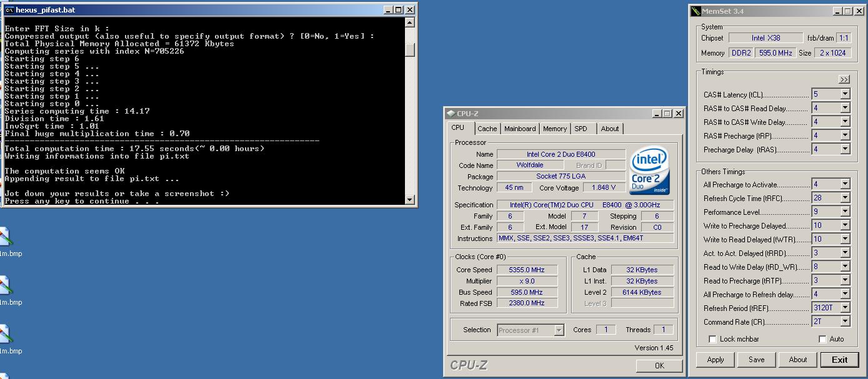Viewport: 868px width, 379px height.
Task: Click the Exit button in MemSet
Action: [840, 360]
